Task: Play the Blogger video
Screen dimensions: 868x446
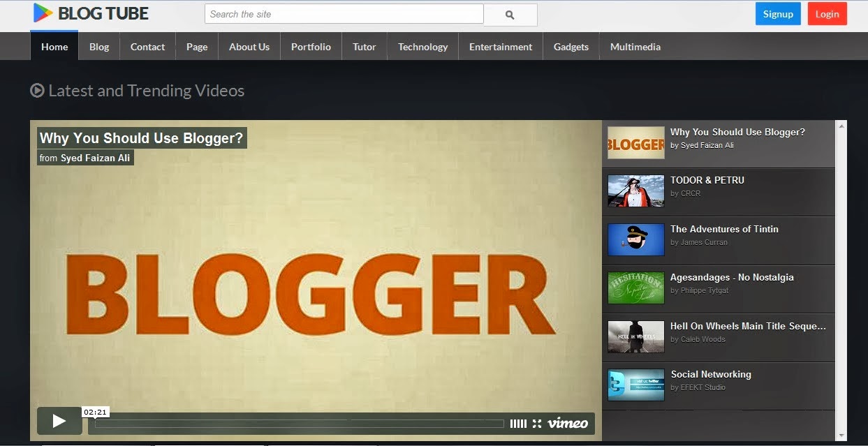Action: pos(59,421)
